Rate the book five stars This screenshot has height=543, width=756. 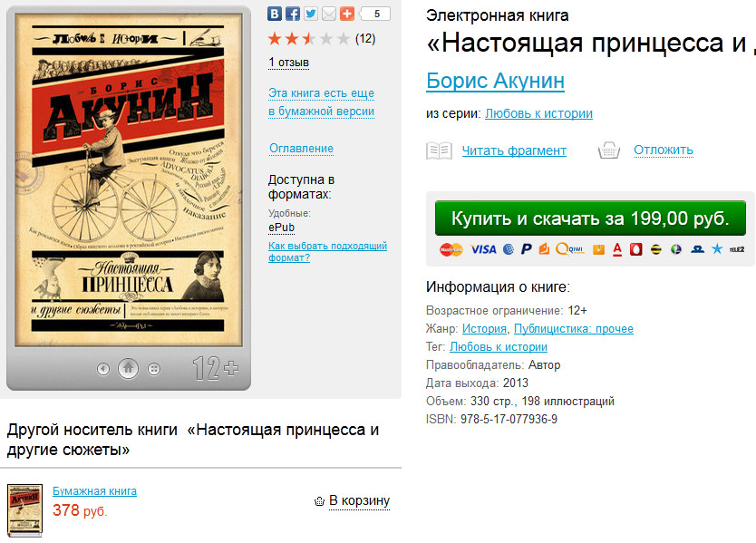[x=344, y=39]
